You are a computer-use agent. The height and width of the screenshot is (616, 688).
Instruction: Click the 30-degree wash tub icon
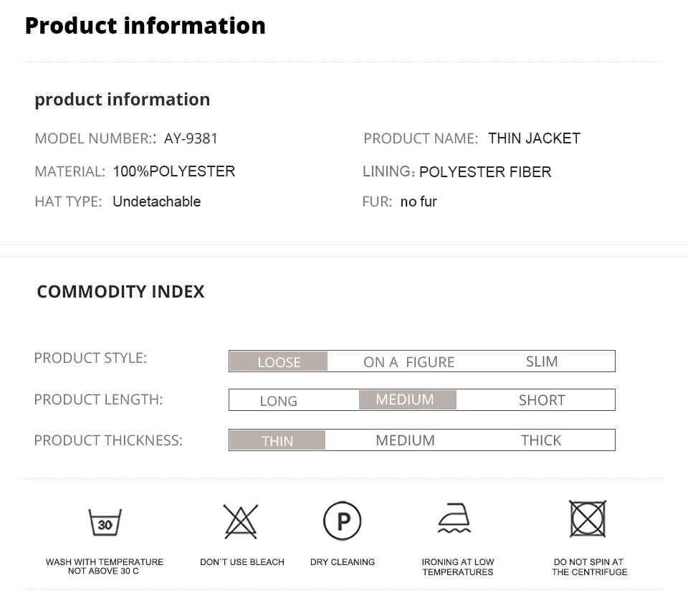pyautogui.click(x=105, y=522)
